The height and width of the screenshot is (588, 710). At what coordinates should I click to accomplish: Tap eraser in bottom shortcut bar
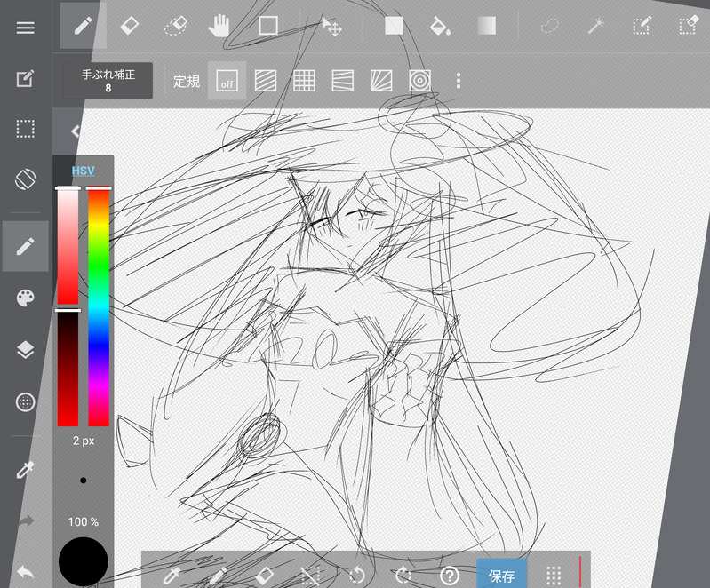(265, 576)
